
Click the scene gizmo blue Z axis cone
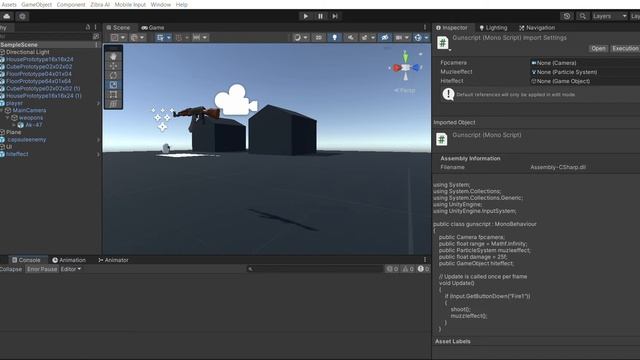tap(416, 68)
